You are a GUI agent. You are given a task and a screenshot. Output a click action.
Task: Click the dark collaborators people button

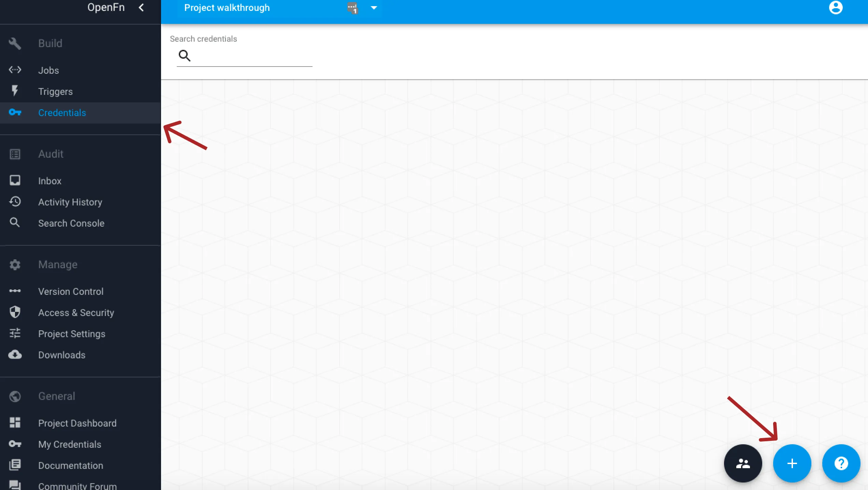coord(743,463)
